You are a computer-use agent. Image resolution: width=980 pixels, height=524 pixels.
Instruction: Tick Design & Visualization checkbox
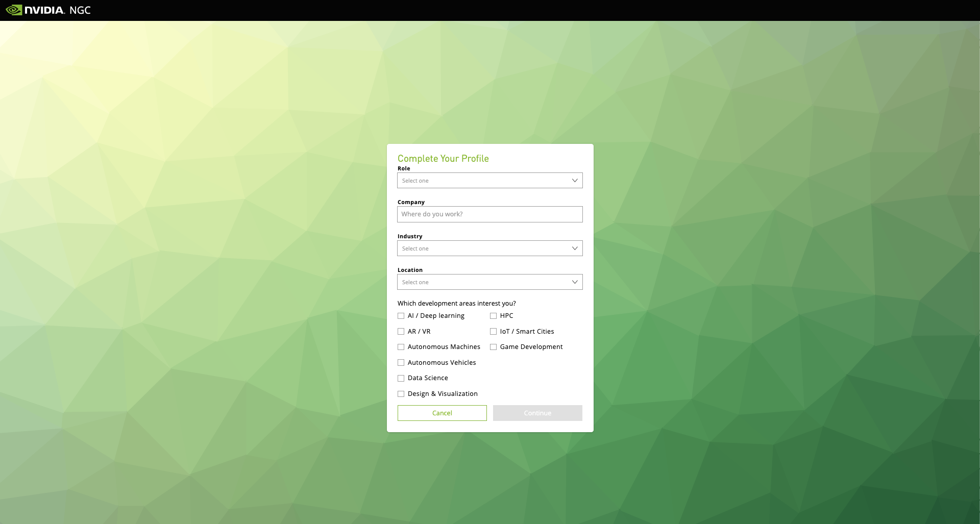[401, 394]
